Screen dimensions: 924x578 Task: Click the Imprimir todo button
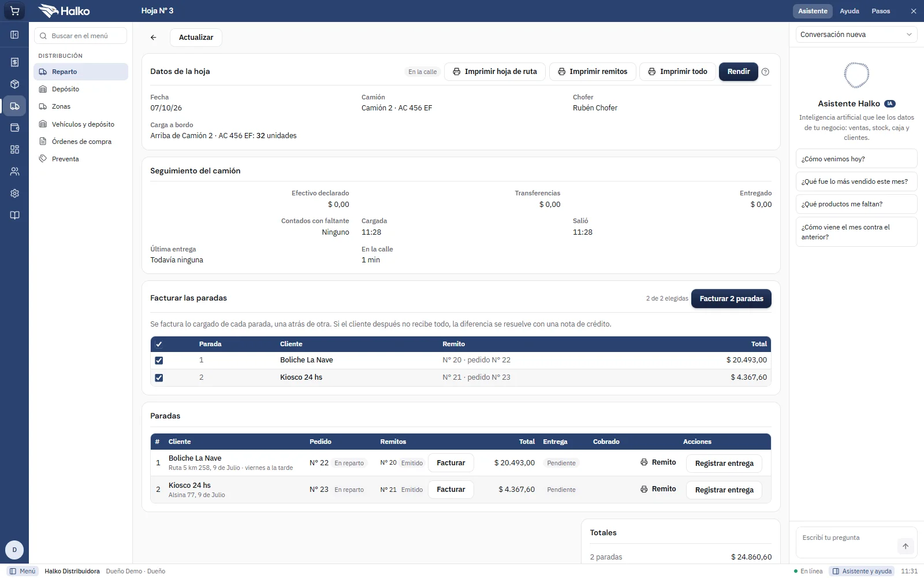click(x=677, y=72)
